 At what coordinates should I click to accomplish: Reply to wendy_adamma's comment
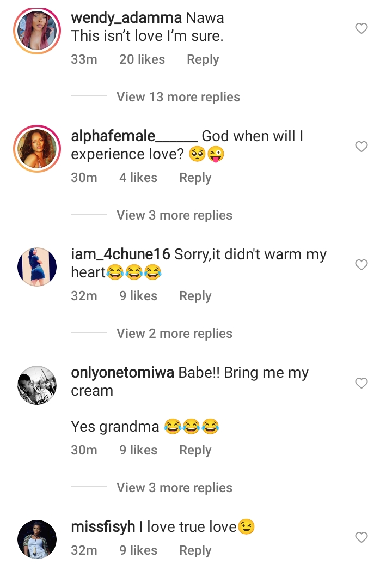(203, 59)
